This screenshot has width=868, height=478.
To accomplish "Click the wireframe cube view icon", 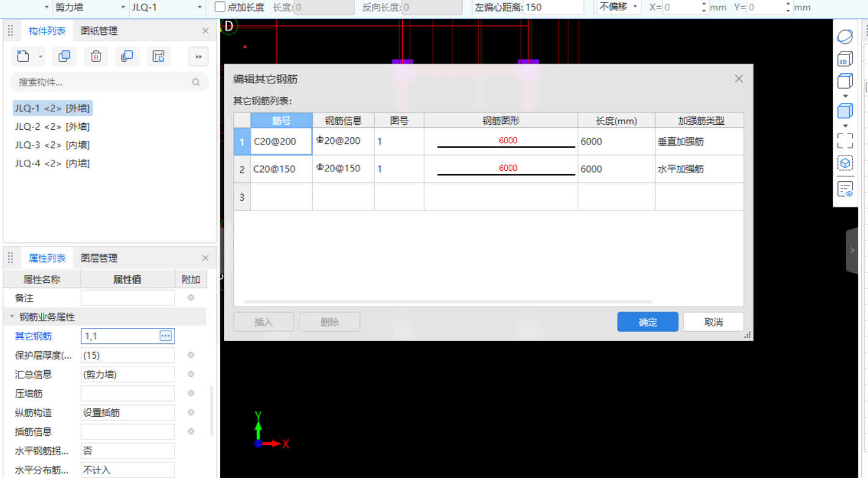I will (x=845, y=81).
